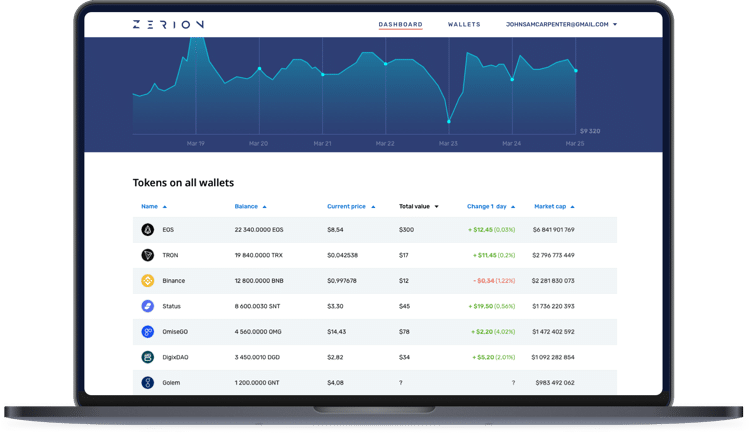The height and width of the screenshot is (433, 750).
Task: Click the $0,997678 Binance price
Action: (x=342, y=281)
